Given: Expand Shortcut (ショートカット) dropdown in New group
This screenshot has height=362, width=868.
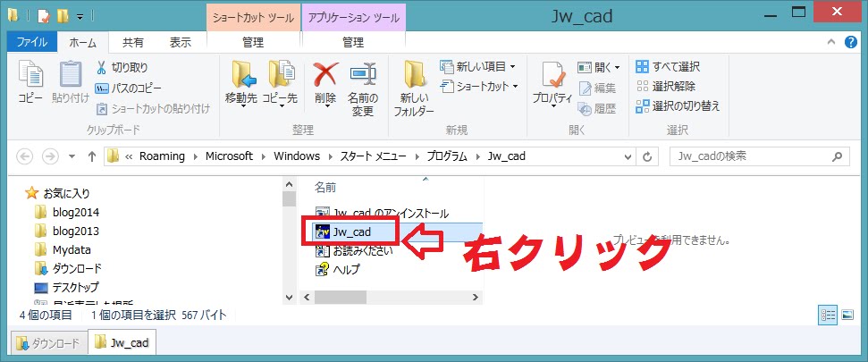Looking at the screenshot, I should point(516,87).
